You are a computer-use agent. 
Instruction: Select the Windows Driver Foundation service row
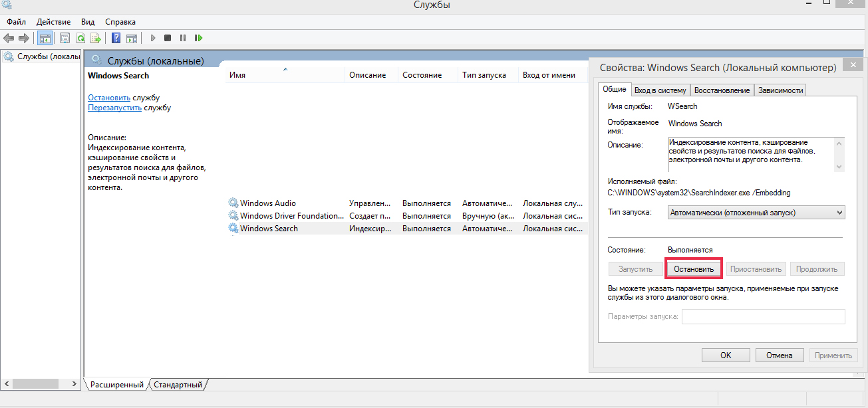406,216
